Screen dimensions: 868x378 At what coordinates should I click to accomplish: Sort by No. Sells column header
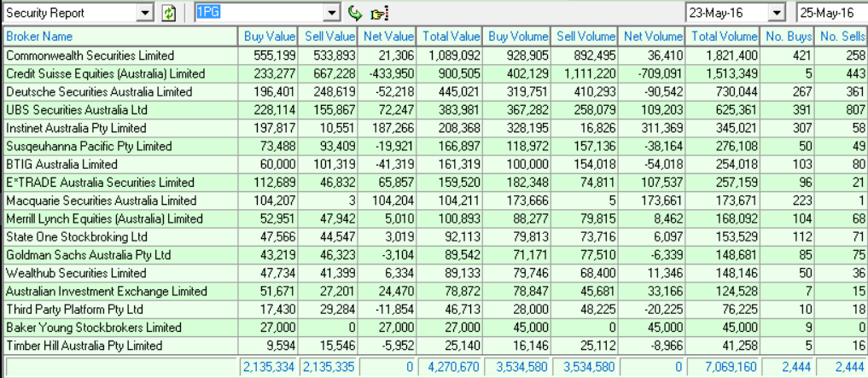click(842, 37)
